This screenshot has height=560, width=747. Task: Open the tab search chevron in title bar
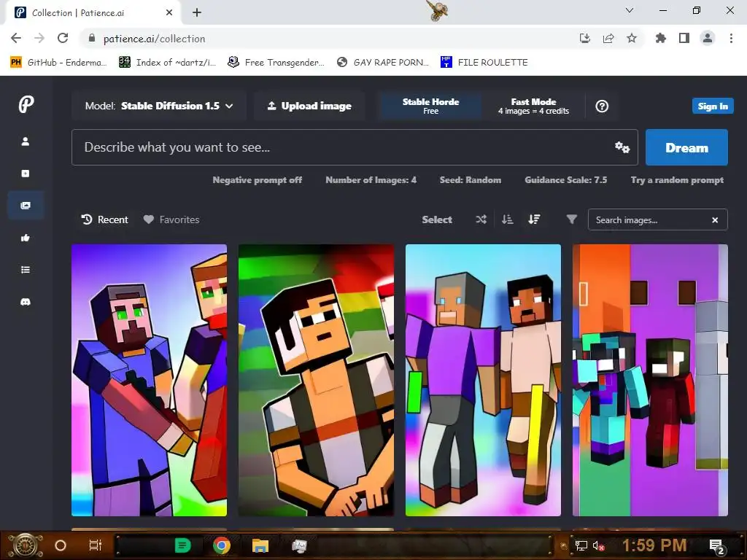tap(630, 10)
